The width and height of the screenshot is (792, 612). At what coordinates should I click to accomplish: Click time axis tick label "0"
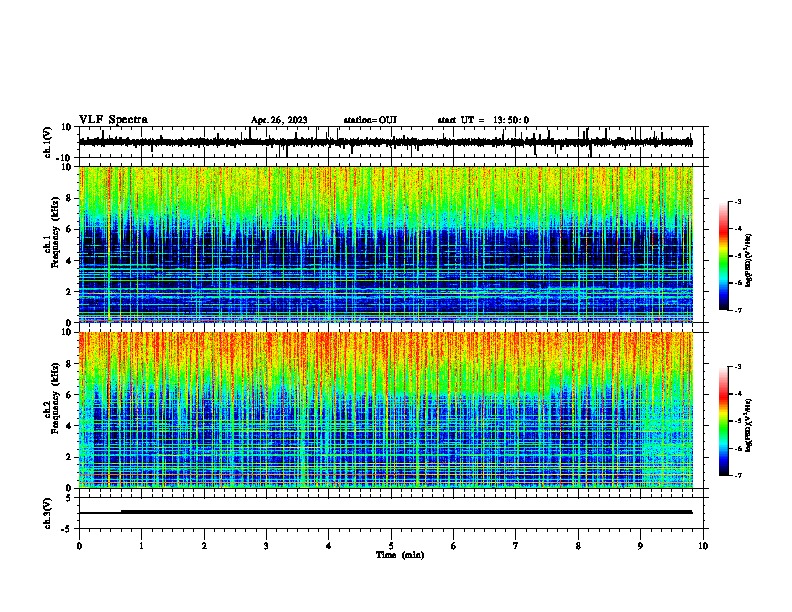coord(79,546)
